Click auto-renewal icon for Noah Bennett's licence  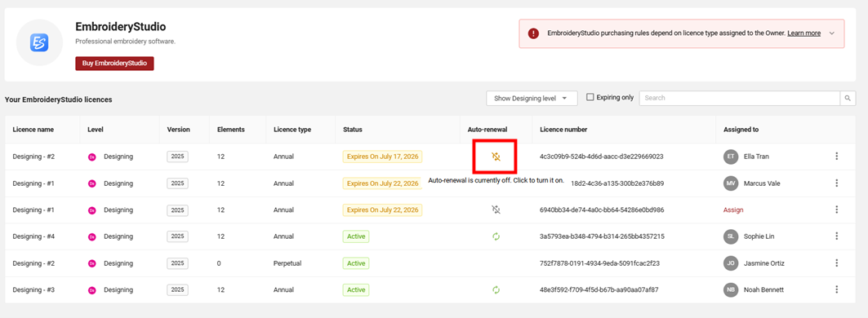coord(496,289)
